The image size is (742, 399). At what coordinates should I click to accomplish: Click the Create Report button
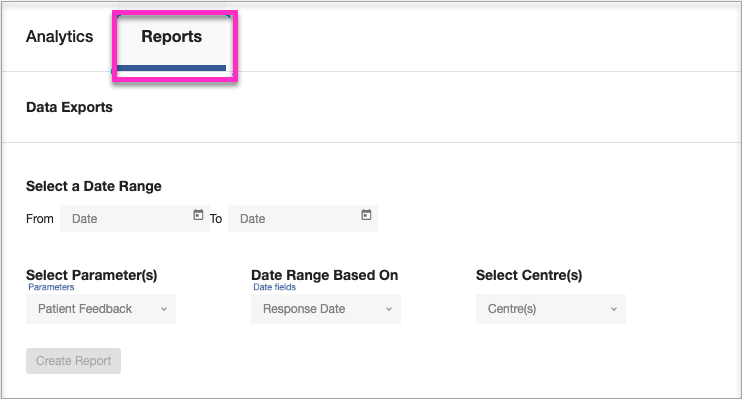pos(73,361)
